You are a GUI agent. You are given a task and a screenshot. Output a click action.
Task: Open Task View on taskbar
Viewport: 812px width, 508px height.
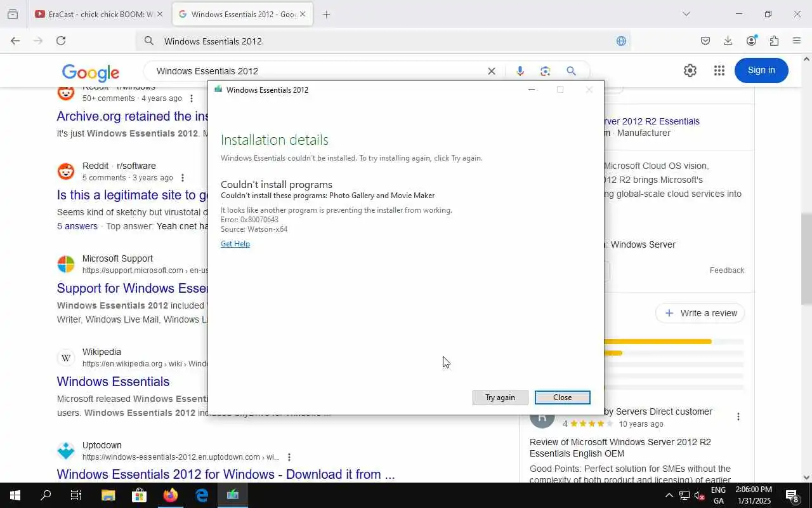[76, 495]
